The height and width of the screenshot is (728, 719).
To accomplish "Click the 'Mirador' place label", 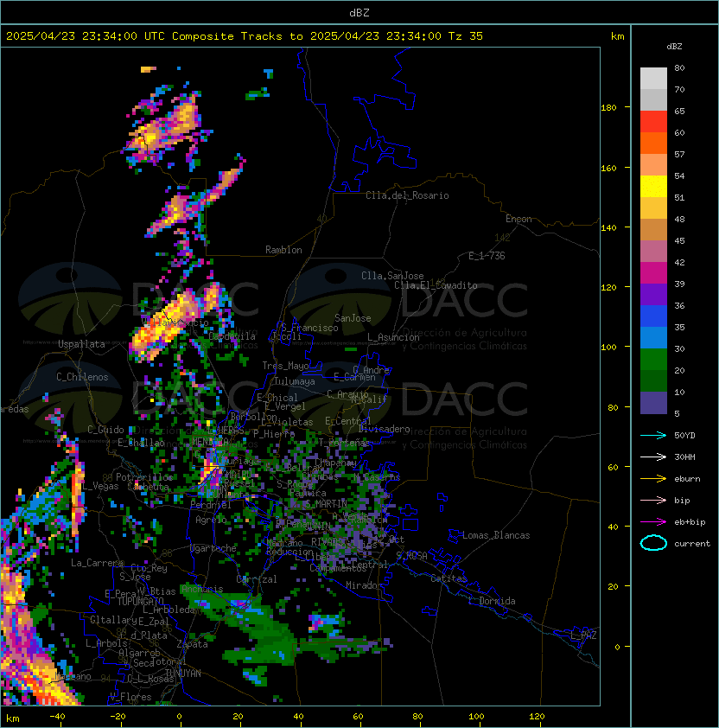I will pos(364,585).
